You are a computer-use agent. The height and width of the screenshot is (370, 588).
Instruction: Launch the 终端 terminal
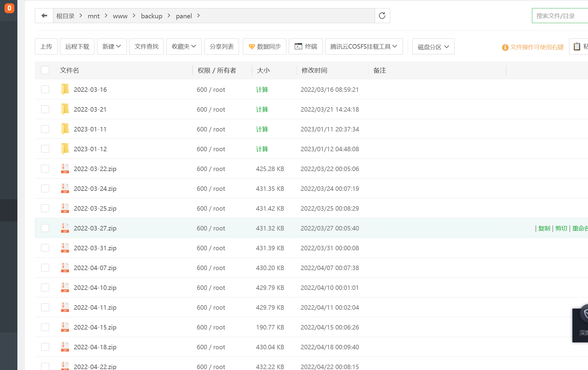tap(306, 47)
